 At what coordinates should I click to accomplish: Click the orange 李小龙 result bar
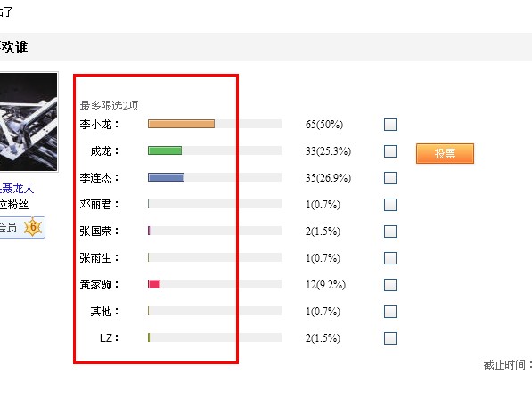tap(181, 124)
